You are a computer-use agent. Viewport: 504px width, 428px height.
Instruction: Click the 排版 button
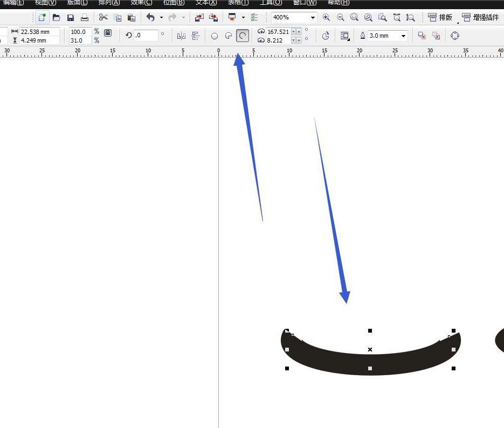tap(440, 18)
